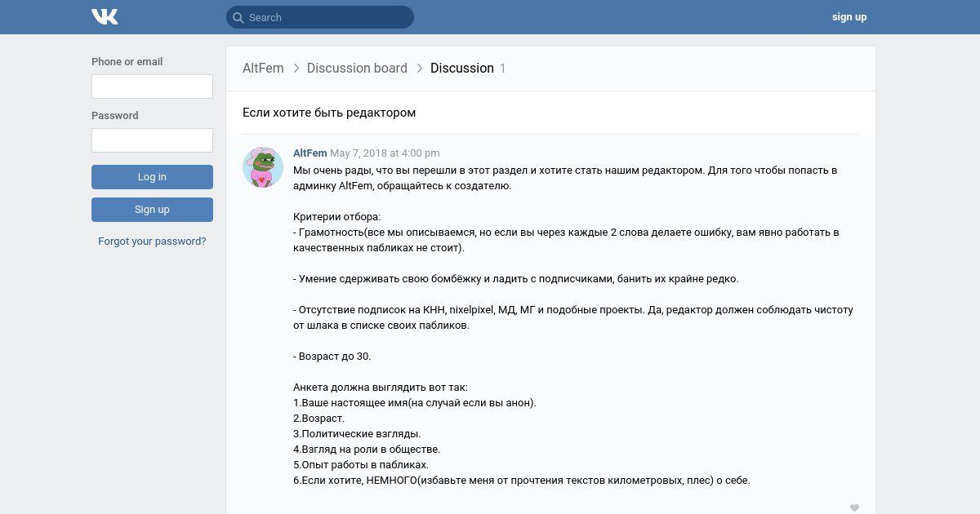Open AltFem Pepe frog avatar
The height and width of the screenshot is (514, 980).
point(263,167)
